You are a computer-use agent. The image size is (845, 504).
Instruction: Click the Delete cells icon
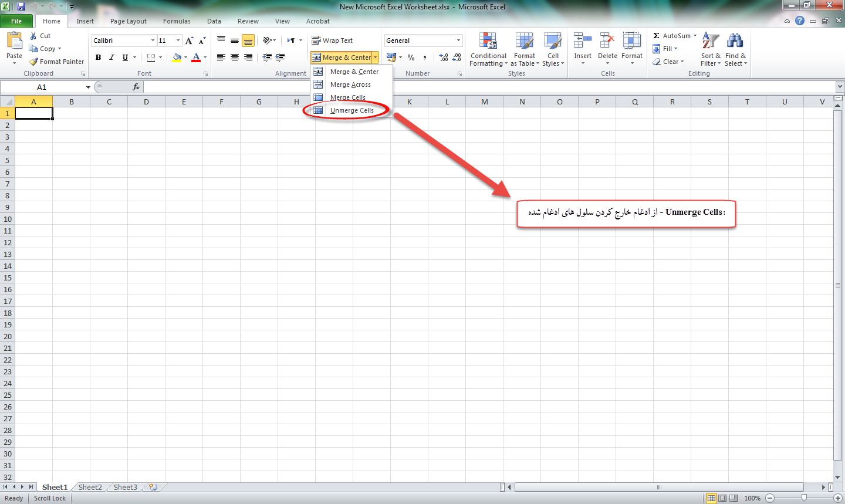click(607, 41)
